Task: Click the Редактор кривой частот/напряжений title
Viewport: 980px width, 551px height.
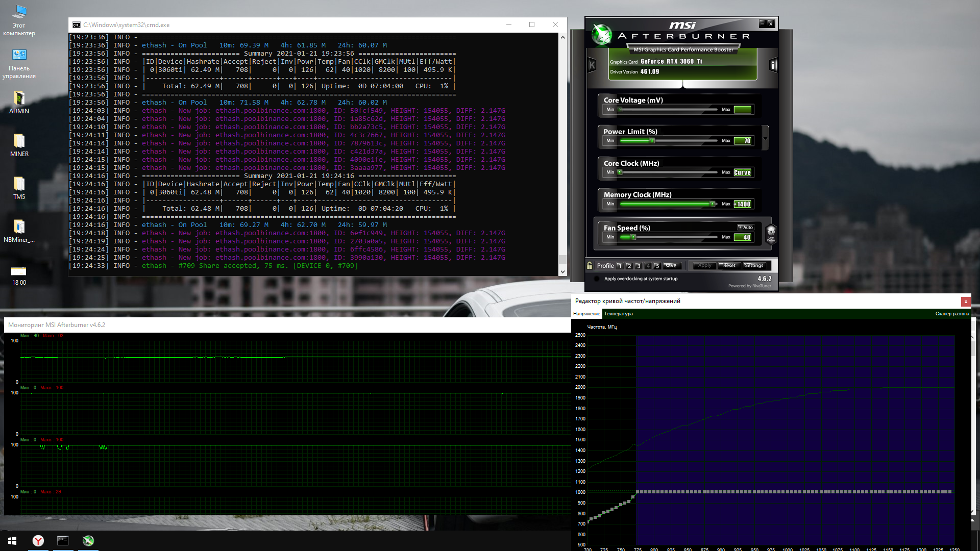Action: pos(628,301)
